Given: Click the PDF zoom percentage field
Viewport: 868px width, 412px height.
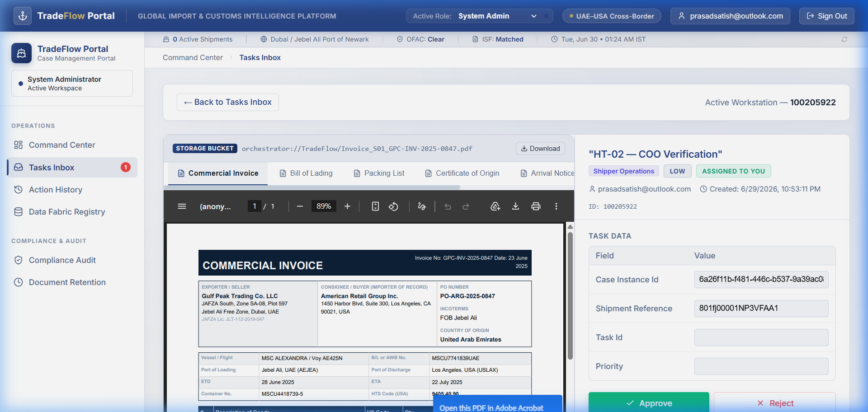Looking at the screenshot, I should (x=324, y=206).
